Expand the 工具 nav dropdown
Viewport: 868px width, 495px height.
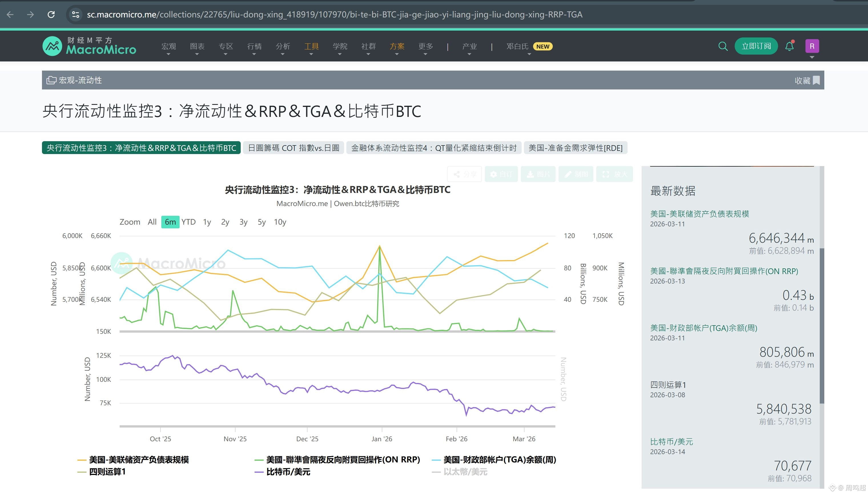click(311, 47)
